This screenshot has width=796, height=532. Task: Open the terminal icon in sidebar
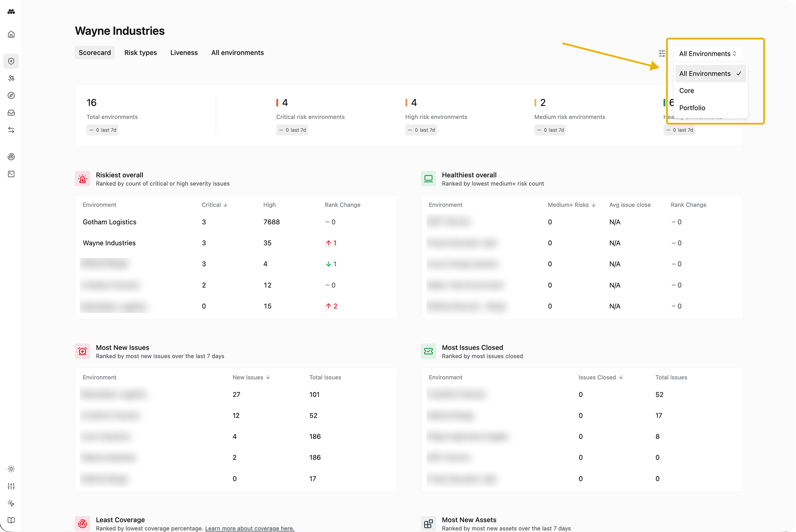[x=11, y=174]
